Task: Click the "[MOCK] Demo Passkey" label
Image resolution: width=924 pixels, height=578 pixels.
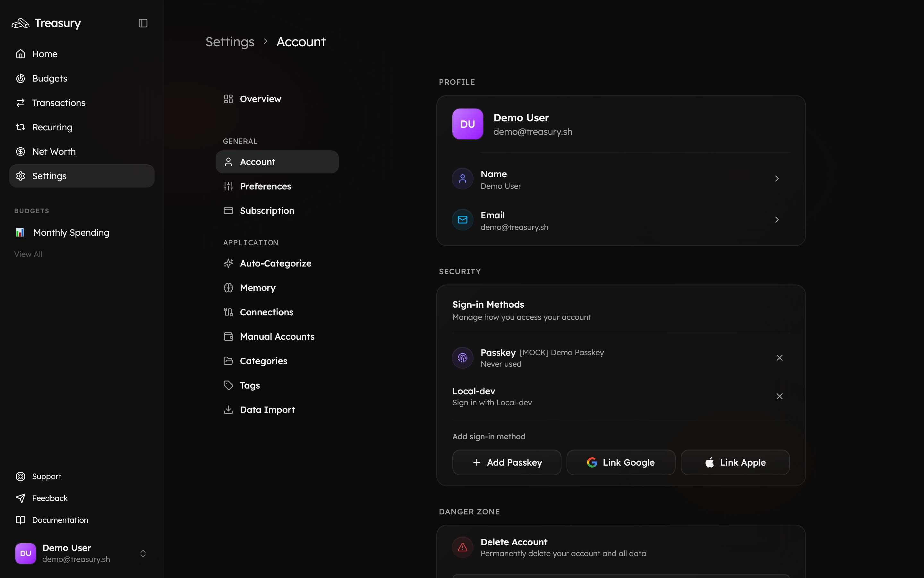Action: [x=562, y=353]
